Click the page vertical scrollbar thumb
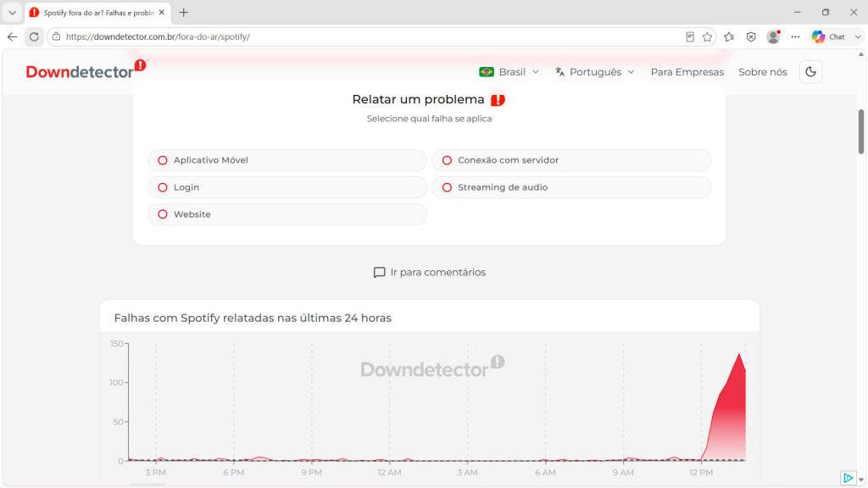This screenshot has width=868, height=488. pyautogui.click(x=861, y=131)
